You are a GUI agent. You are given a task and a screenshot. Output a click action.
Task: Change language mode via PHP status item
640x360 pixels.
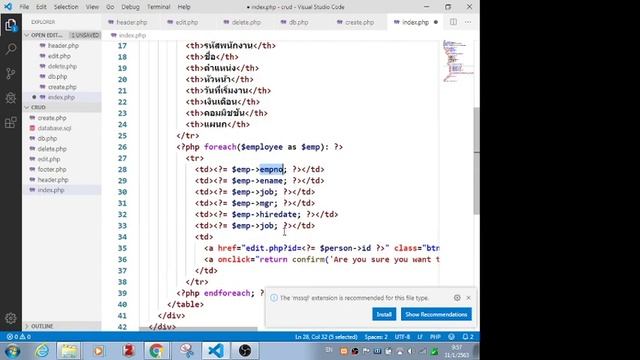click(435, 337)
